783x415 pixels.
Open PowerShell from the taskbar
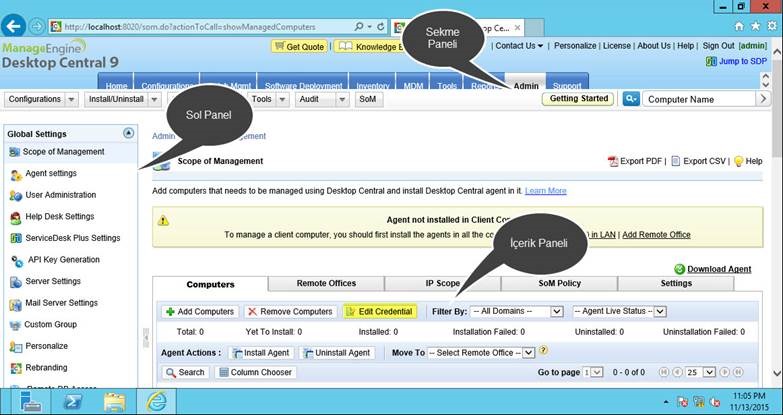pyautogui.click(x=73, y=402)
